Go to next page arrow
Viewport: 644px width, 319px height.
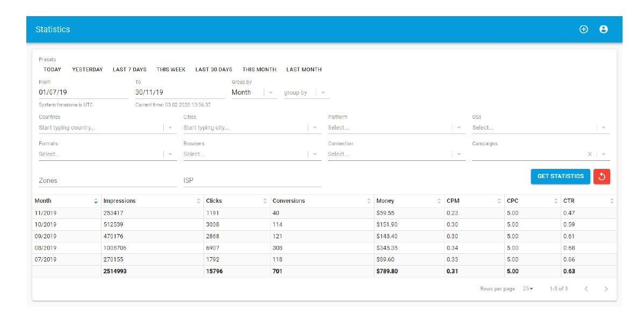pyautogui.click(x=606, y=288)
